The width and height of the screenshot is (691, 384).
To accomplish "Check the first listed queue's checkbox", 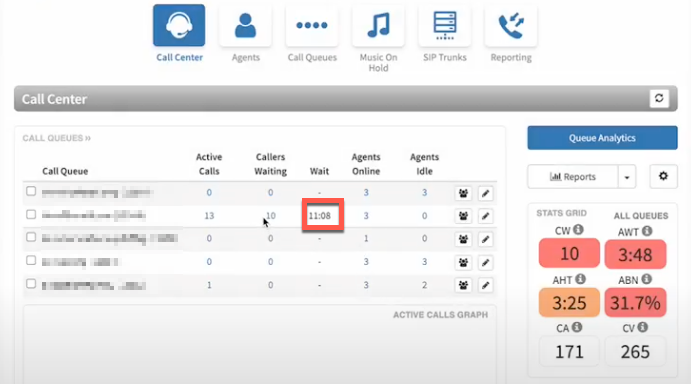I will pyautogui.click(x=31, y=191).
